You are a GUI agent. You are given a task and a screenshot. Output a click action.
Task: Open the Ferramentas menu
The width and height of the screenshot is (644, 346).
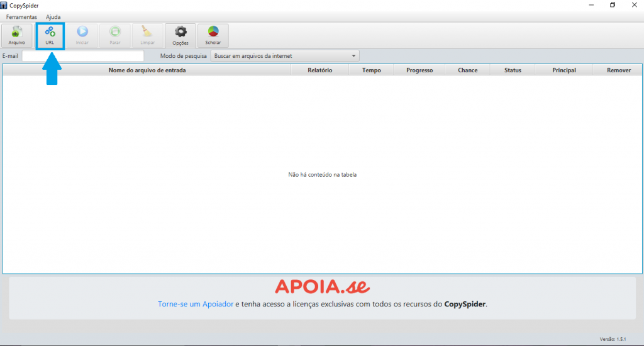(21, 17)
